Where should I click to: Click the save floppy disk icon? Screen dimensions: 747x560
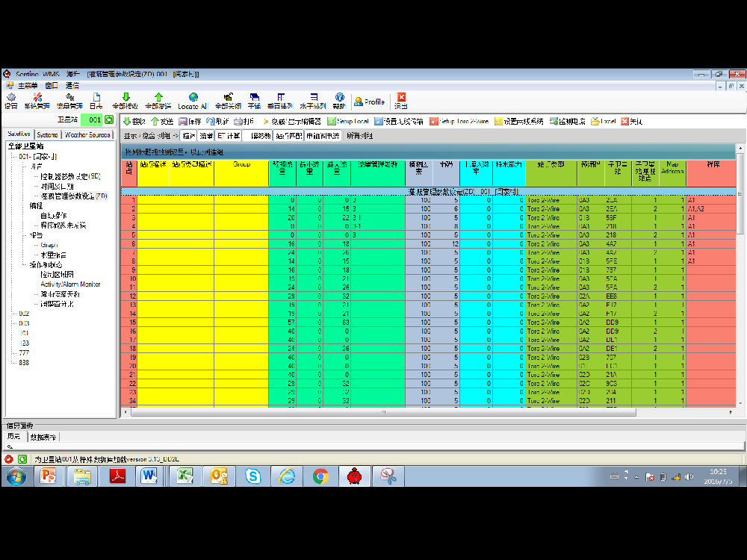click(190, 121)
